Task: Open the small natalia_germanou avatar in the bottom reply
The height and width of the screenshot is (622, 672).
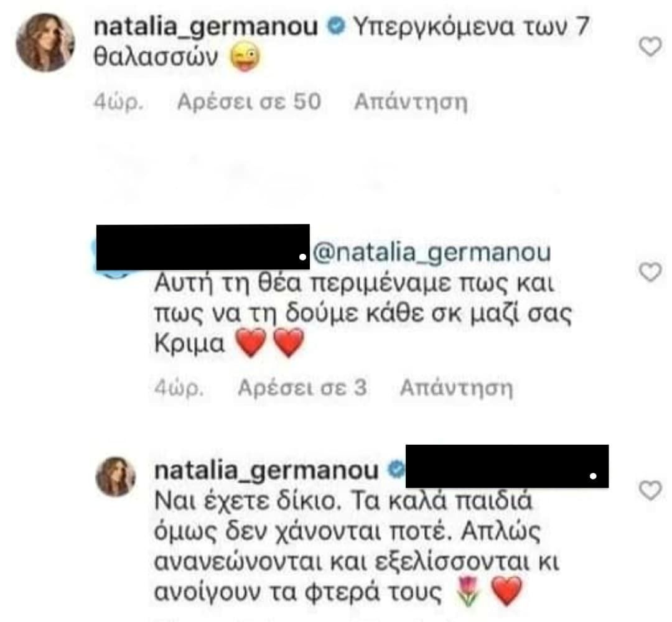Action: tap(116, 476)
